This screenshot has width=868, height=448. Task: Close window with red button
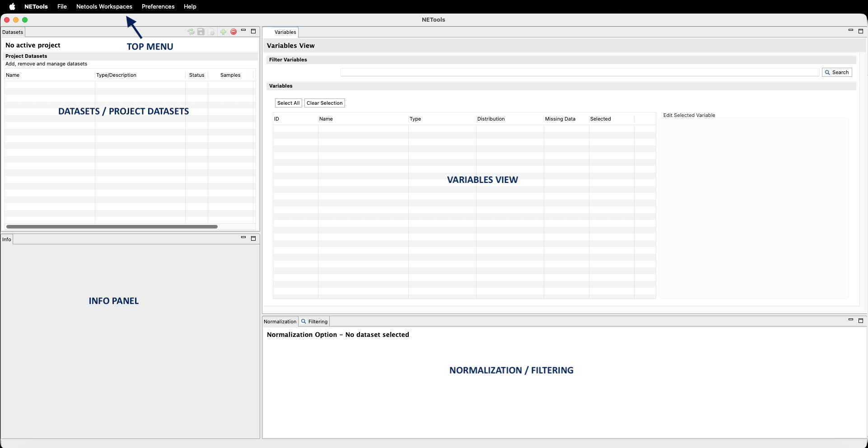(x=7, y=20)
